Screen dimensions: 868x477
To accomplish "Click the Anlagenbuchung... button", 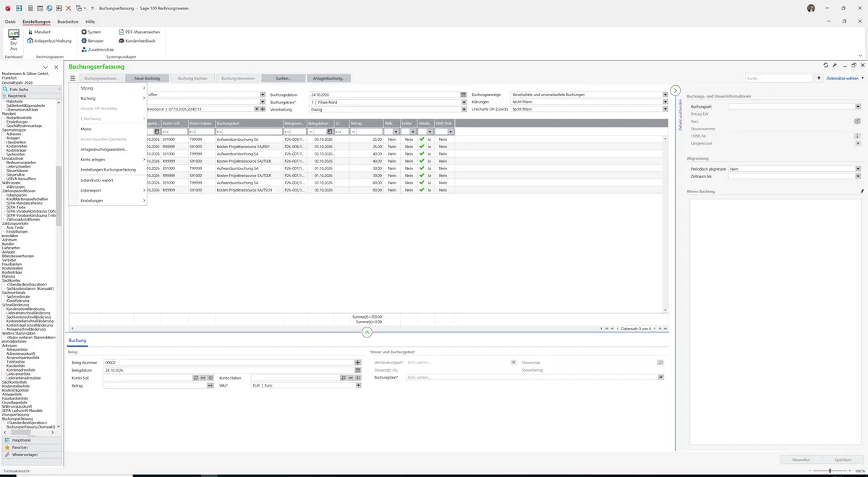I will 328,78.
